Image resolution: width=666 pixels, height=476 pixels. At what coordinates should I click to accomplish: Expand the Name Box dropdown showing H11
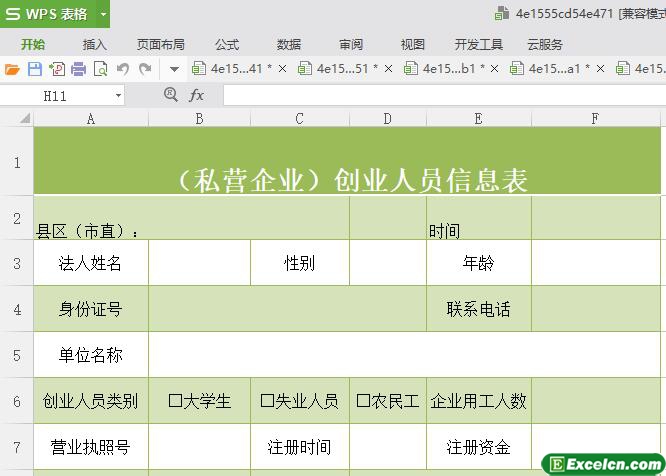118,96
